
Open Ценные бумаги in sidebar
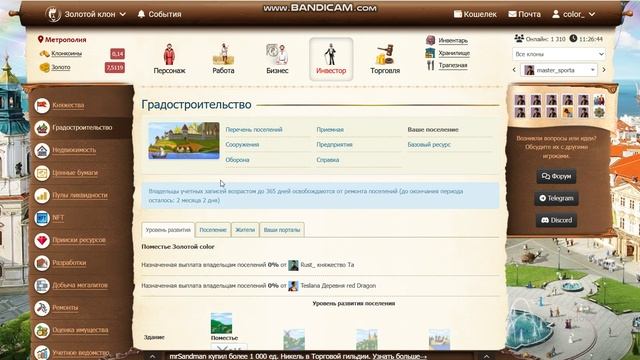tap(75, 173)
